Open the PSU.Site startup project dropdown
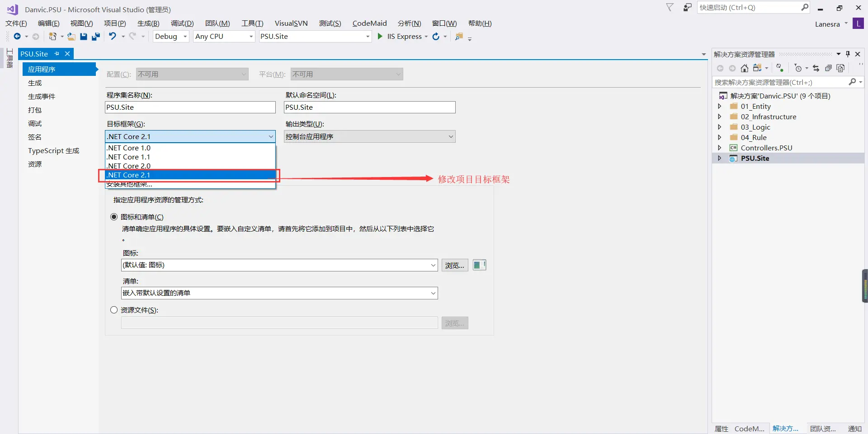The image size is (868, 434). point(315,37)
